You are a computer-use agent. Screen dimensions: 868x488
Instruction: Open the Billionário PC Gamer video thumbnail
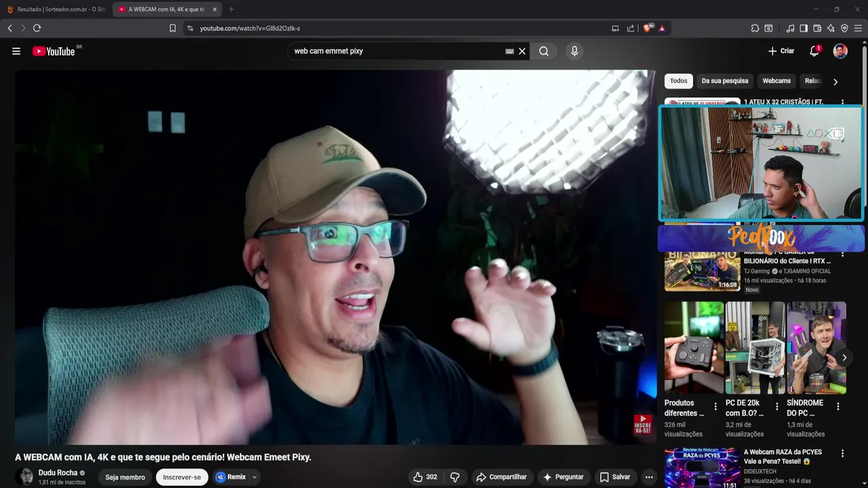(702, 271)
